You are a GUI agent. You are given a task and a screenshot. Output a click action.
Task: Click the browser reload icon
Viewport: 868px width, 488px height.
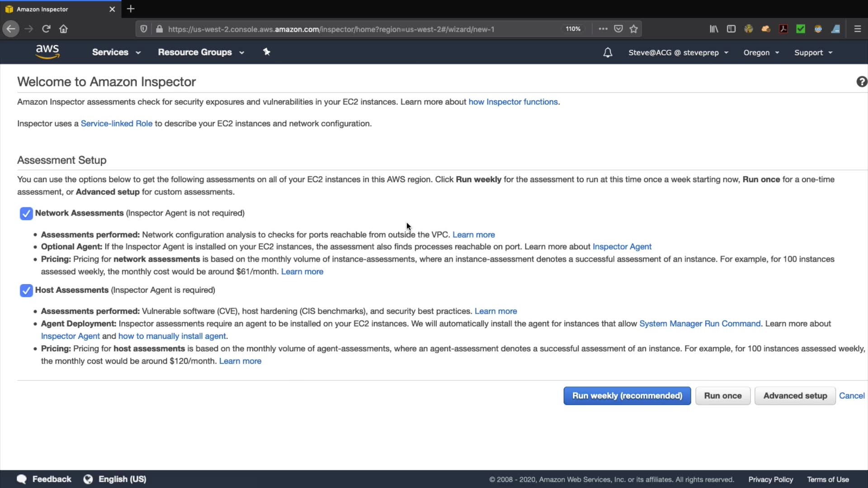[x=46, y=29]
